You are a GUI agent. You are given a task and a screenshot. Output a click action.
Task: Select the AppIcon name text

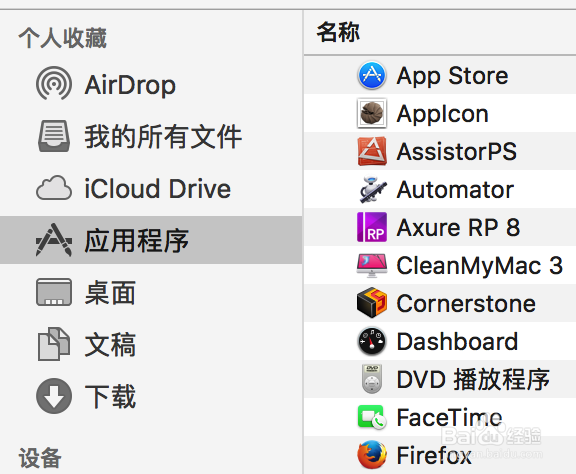pyautogui.click(x=443, y=114)
